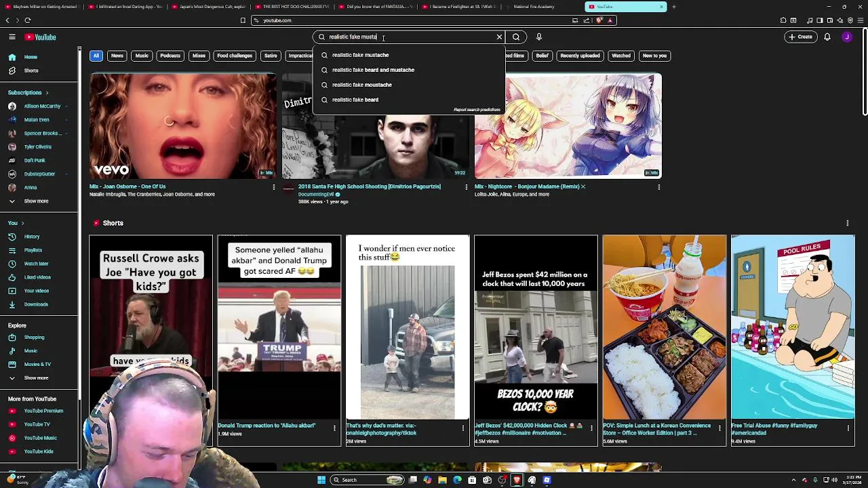Choose suggestion 'realistic fake moustache'
868x488 pixels.
[409, 85]
